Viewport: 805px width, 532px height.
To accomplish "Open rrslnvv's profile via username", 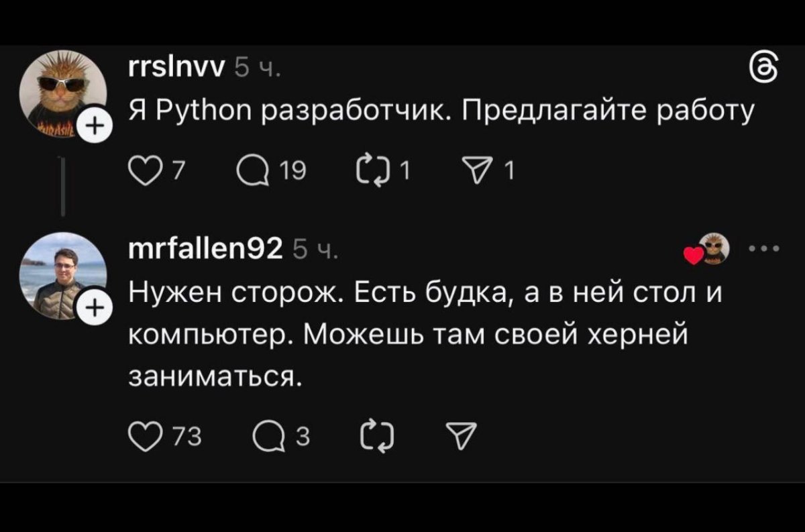I will (x=176, y=66).
